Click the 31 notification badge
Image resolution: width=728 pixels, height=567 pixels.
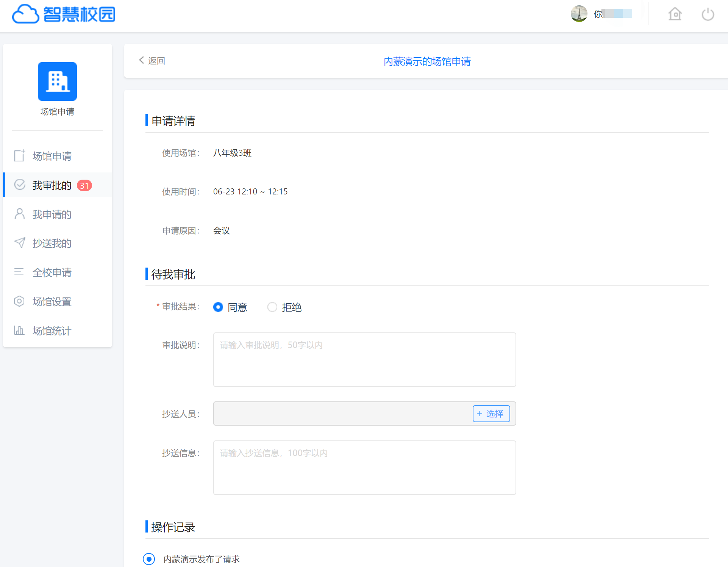(84, 185)
